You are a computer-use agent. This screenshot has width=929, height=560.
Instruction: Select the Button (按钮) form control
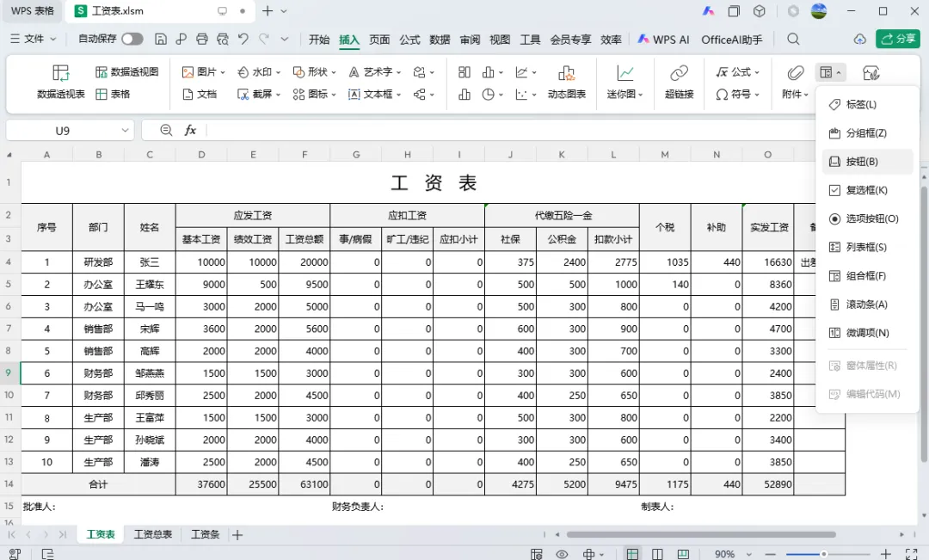(x=867, y=161)
